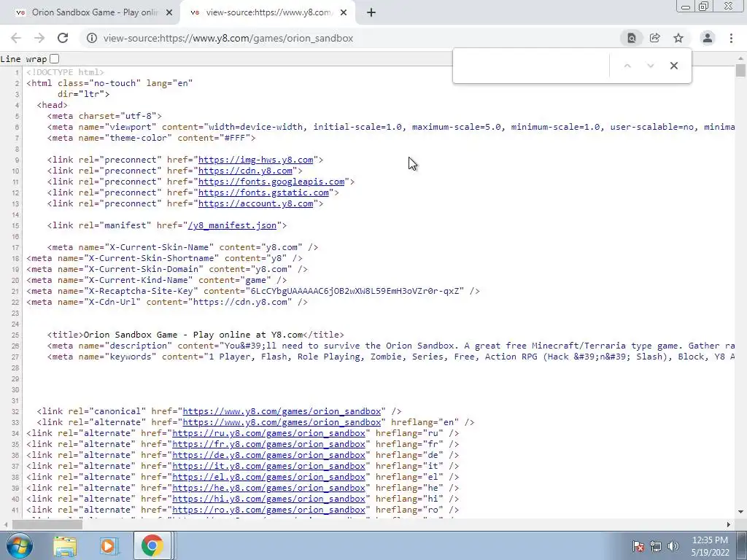This screenshot has height=560, width=747.
Task: Open volume speaker tray icon
Action: [673, 546]
